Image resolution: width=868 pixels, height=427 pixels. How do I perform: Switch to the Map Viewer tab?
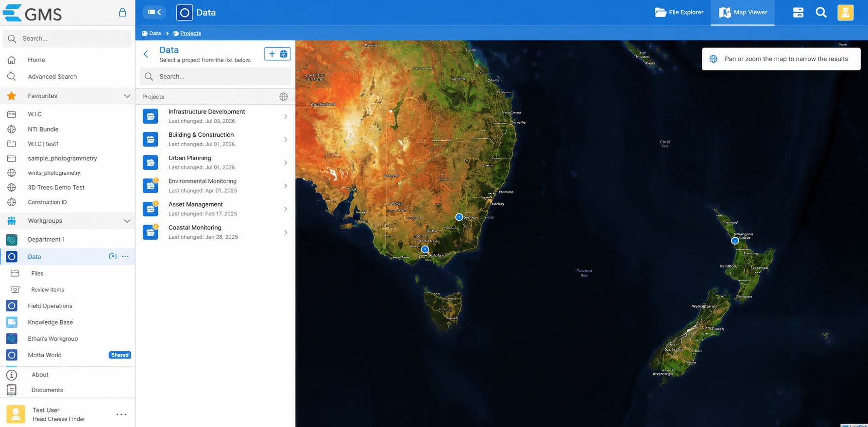tap(743, 13)
